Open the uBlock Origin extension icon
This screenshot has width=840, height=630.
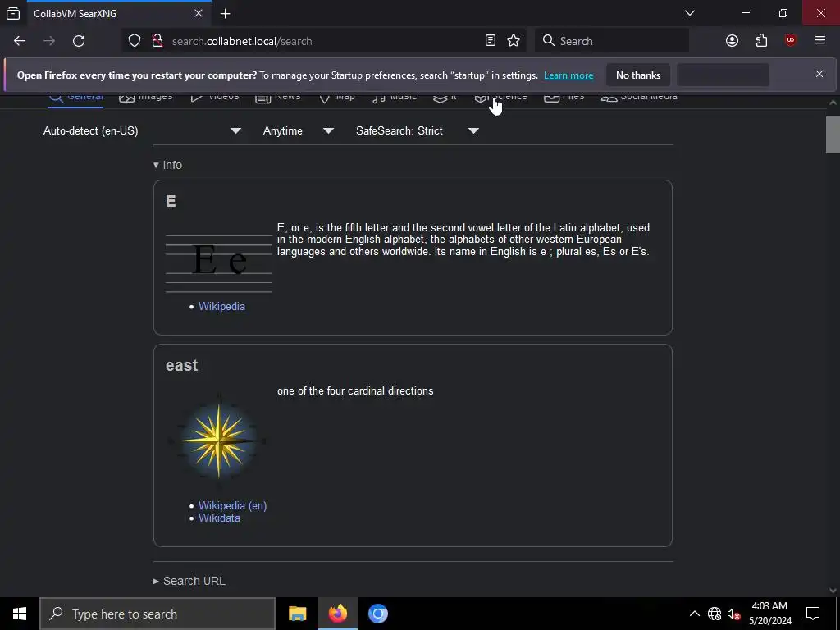tap(791, 41)
